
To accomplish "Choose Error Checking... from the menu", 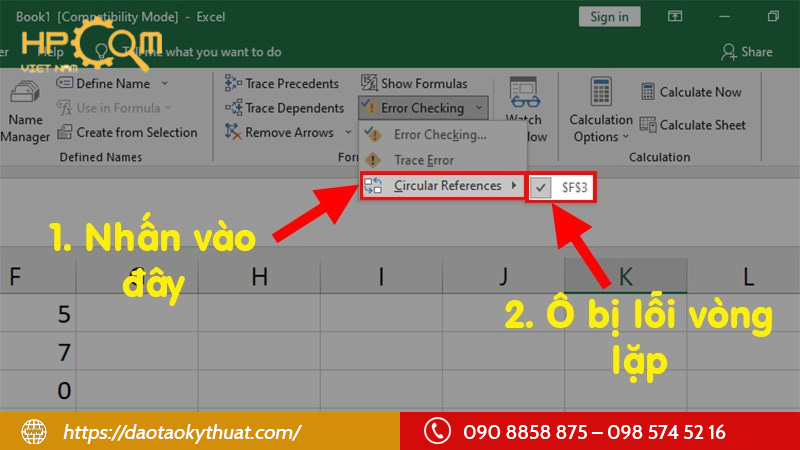I will pyautogui.click(x=440, y=135).
